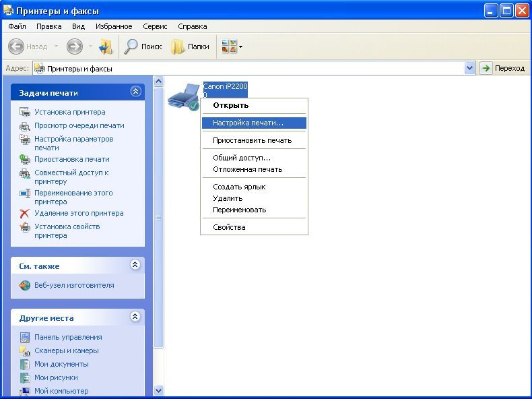
Task: Collapse the Другие места panel
Action: point(135,317)
